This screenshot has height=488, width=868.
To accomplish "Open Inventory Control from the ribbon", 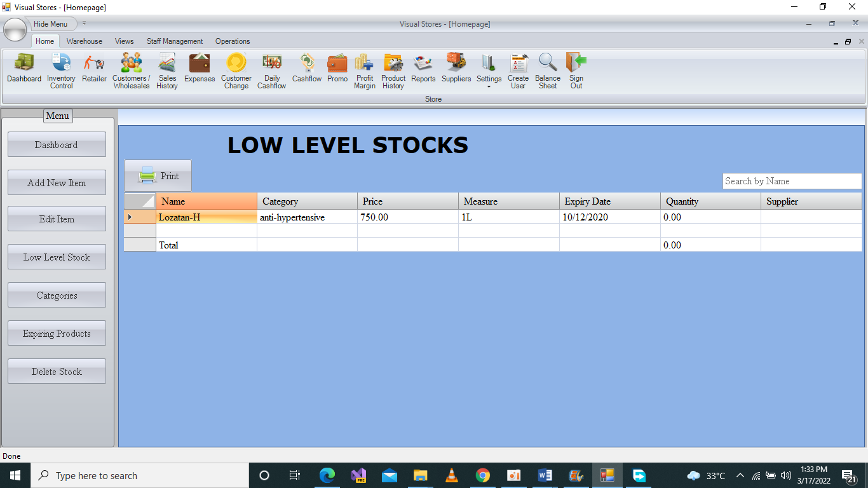I will [61, 70].
